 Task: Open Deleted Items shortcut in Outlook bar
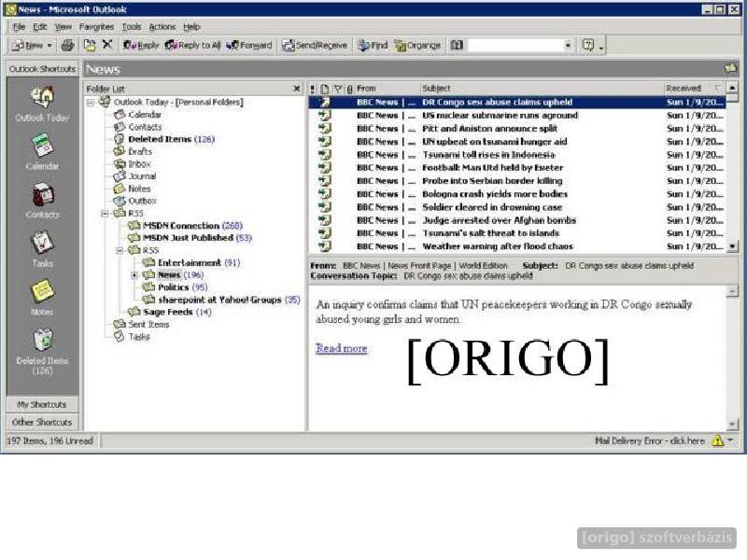click(43, 351)
